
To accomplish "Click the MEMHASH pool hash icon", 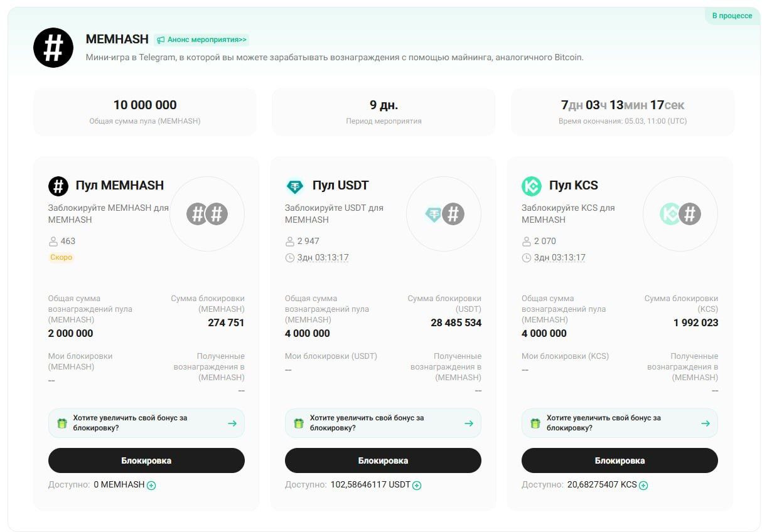I will 58,186.
